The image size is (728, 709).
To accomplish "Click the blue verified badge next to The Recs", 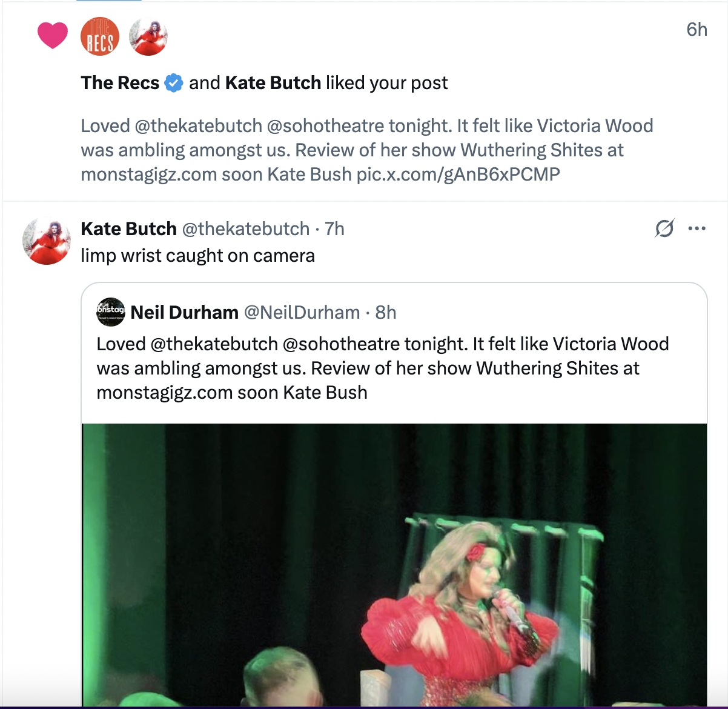I will click(174, 82).
